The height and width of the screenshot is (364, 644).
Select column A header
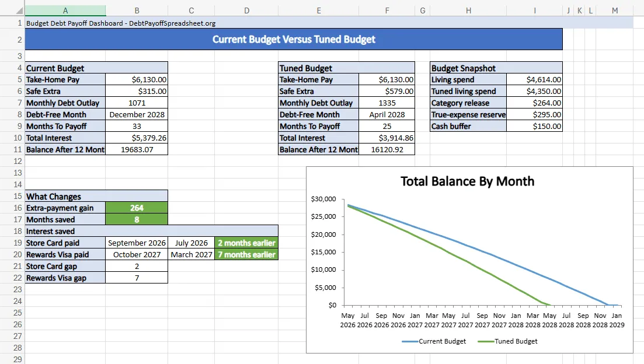pyautogui.click(x=65, y=10)
